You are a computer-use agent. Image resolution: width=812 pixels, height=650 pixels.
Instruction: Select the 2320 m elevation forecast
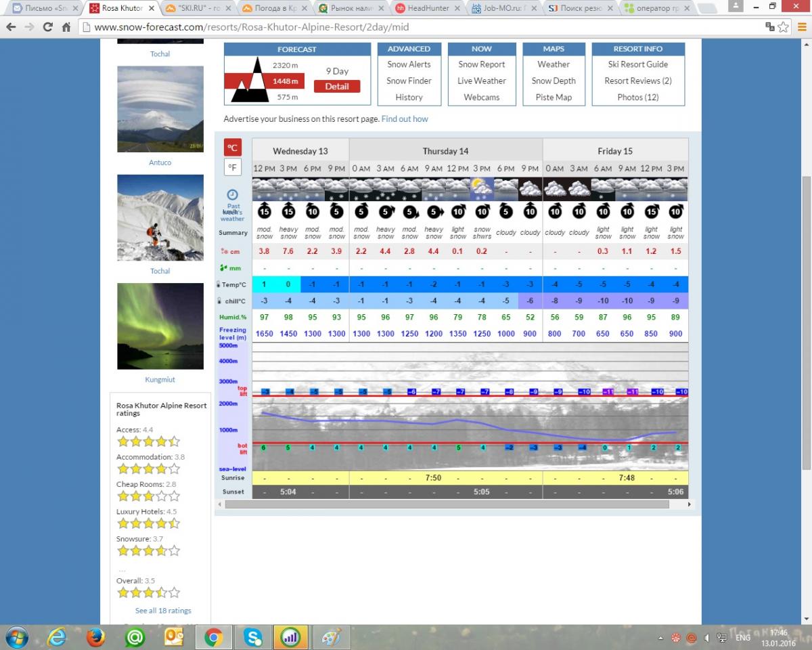285,65
